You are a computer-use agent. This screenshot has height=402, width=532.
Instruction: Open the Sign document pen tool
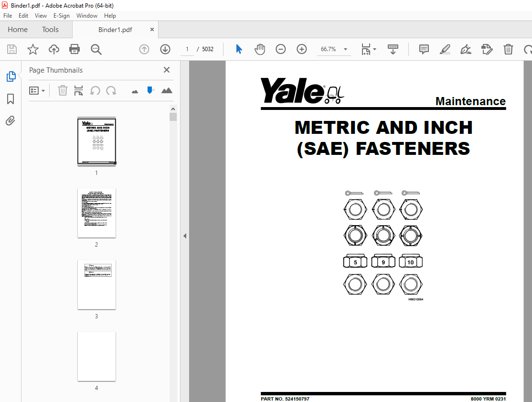coord(466,49)
